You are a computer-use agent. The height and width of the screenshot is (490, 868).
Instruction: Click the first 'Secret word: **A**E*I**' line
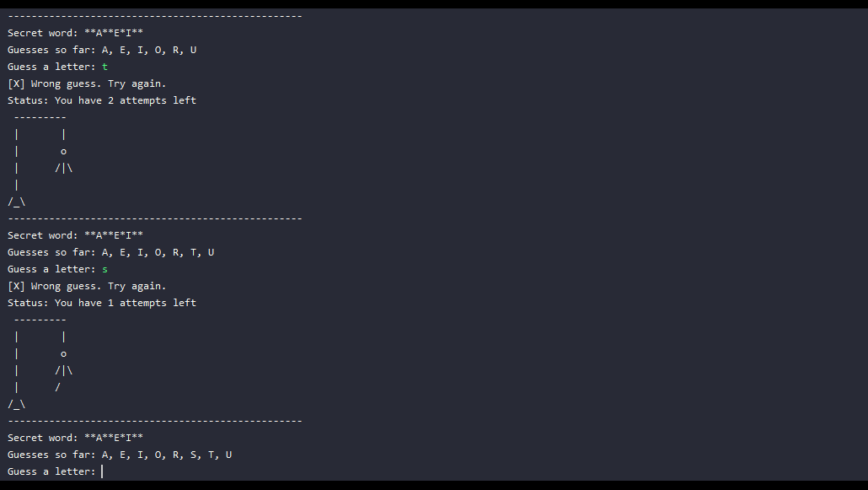[x=75, y=33]
